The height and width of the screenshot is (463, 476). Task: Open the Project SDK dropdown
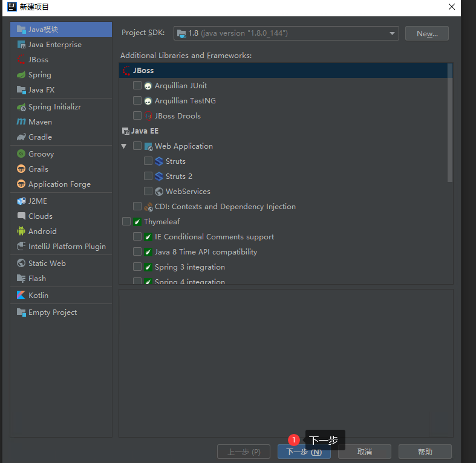pyautogui.click(x=286, y=33)
